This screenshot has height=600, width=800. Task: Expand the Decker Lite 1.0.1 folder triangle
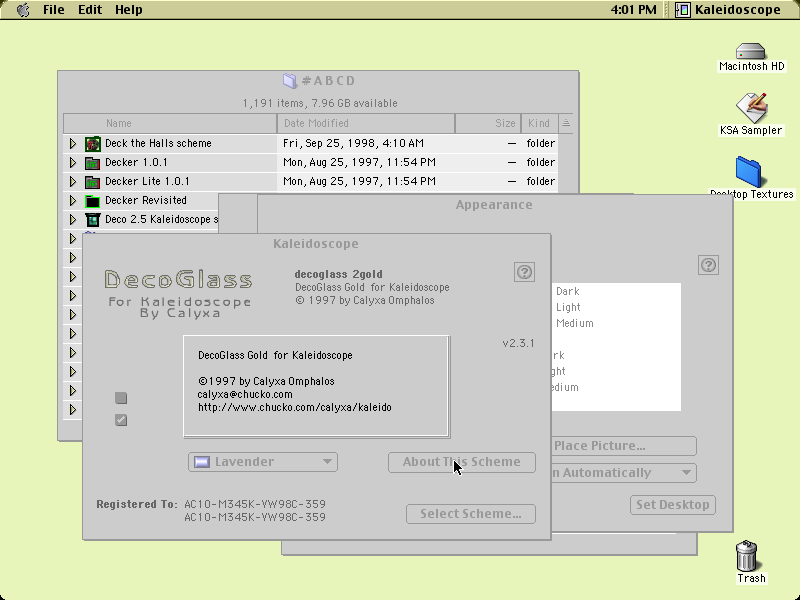73,182
